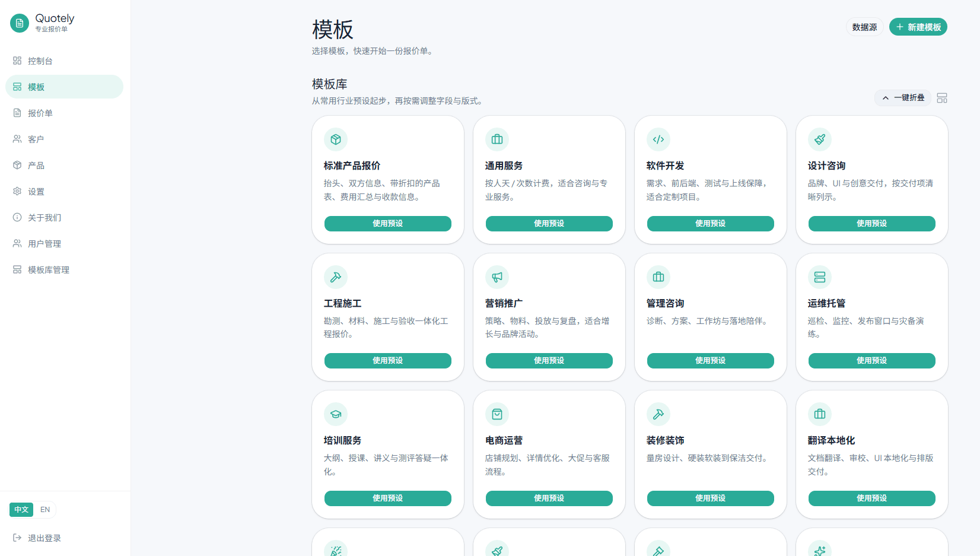Click the plus icon in 新建模板
Screen dimensions: 980x556
900,27
